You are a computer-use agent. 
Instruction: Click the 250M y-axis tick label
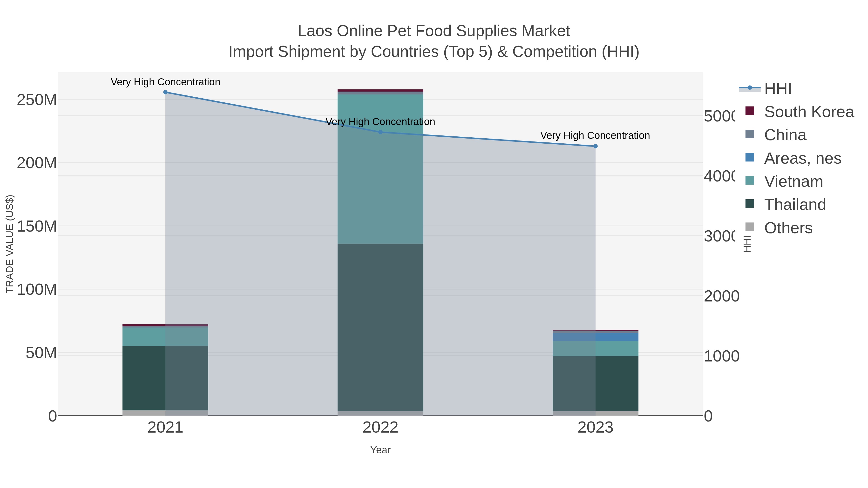[37, 100]
